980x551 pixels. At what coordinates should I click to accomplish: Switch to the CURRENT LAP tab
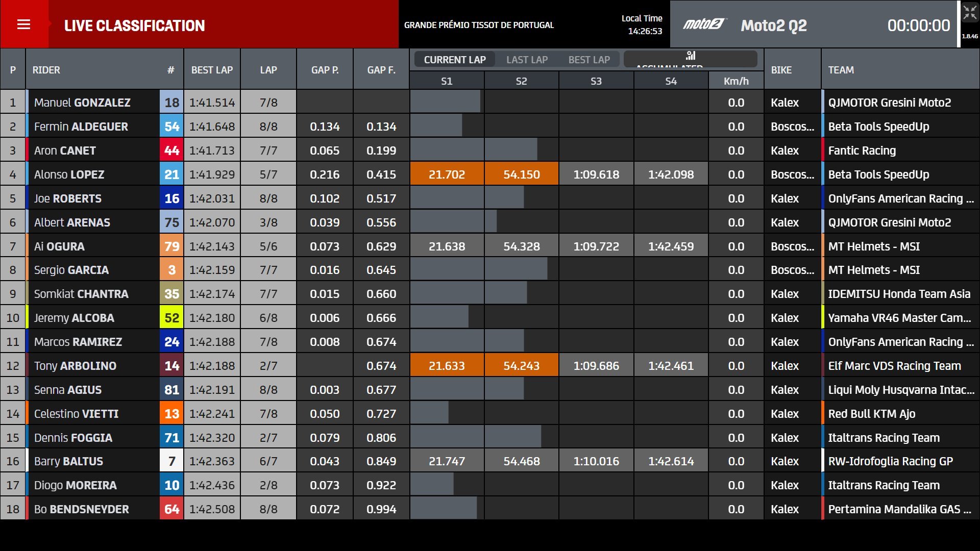(454, 60)
